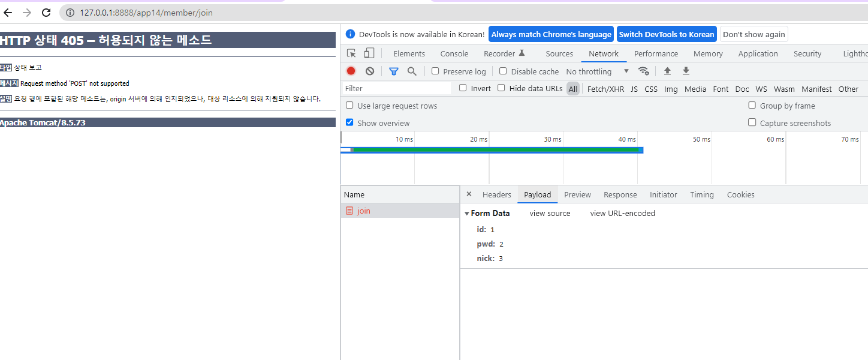Viewport: 868px width, 360px height.
Task: Click the network Filter text field
Action: point(397,88)
